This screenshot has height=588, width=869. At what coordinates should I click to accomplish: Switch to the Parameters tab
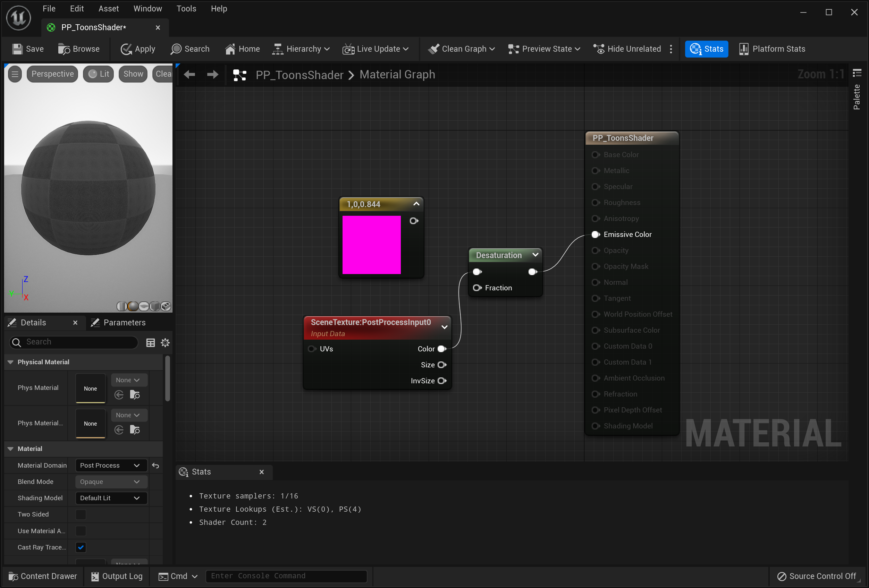(x=119, y=323)
